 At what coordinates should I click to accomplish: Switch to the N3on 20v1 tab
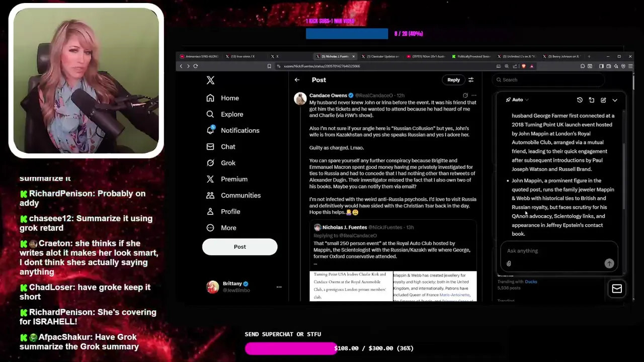point(427,56)
